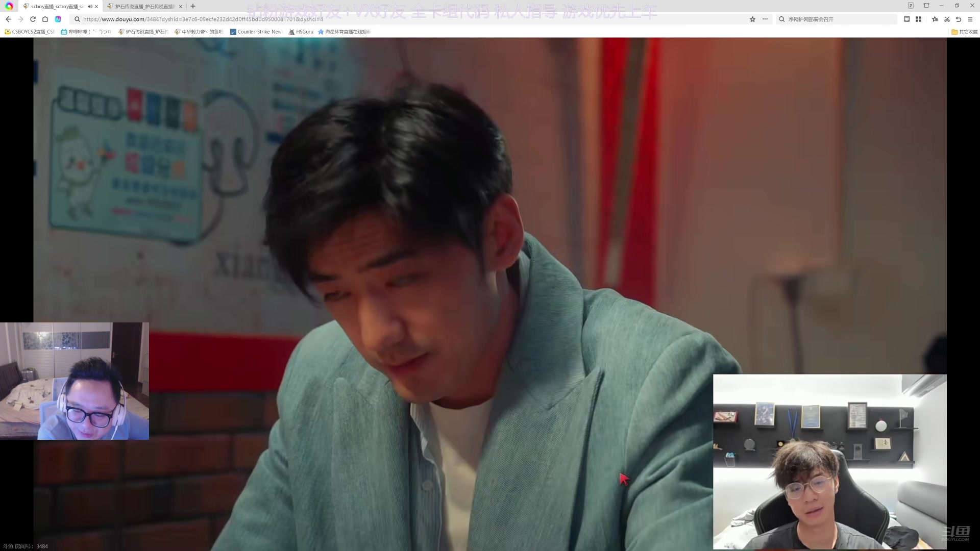Click the undo closed tab icon
This screenshot has height=551, width=980.
click(959, 19)
